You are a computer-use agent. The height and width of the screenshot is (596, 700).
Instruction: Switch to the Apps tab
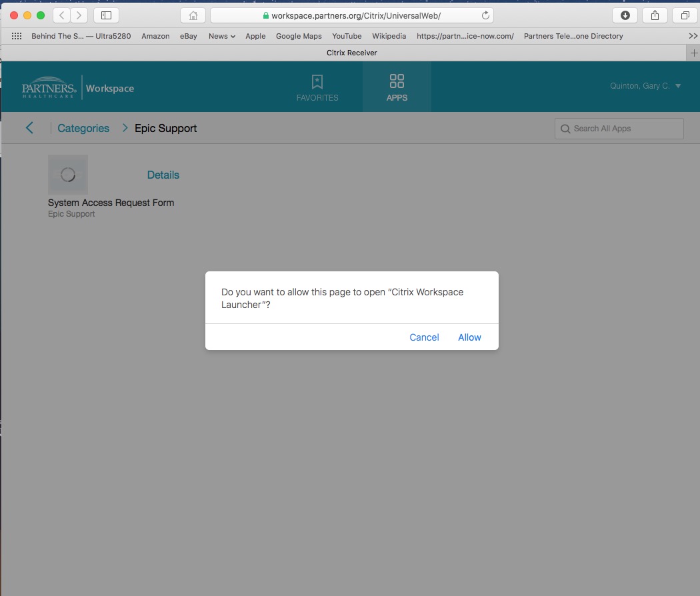tap(397, 87)
